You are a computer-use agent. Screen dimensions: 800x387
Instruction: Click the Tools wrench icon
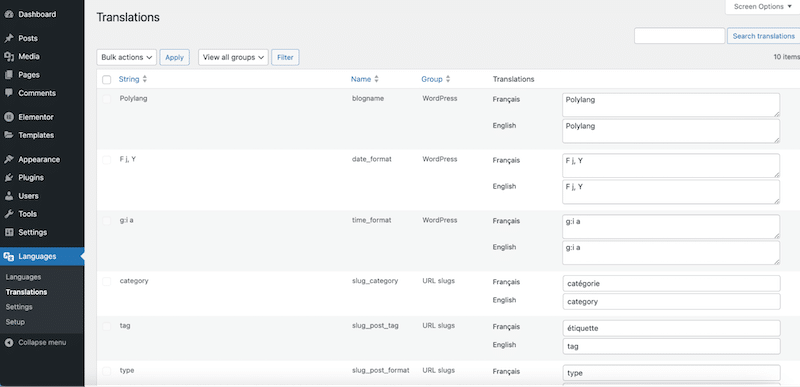[x=9, y=214]
